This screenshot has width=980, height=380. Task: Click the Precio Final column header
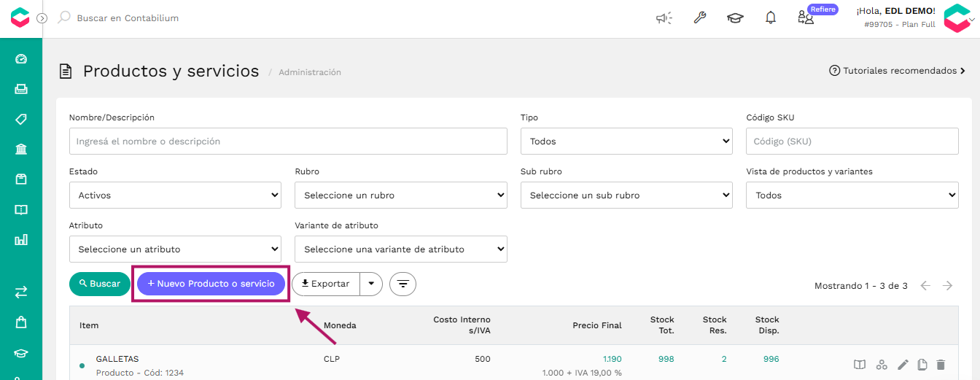coord(597,325)
